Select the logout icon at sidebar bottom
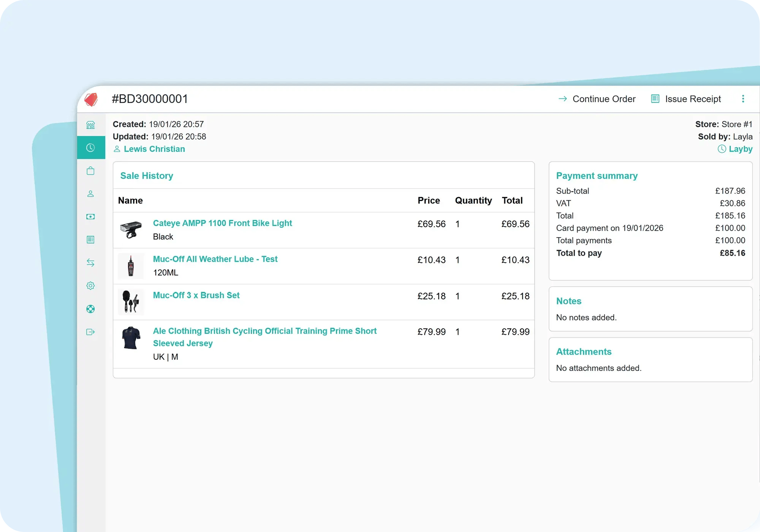The image size is (760, 532). pyautogui.click(x=91, y=332)
